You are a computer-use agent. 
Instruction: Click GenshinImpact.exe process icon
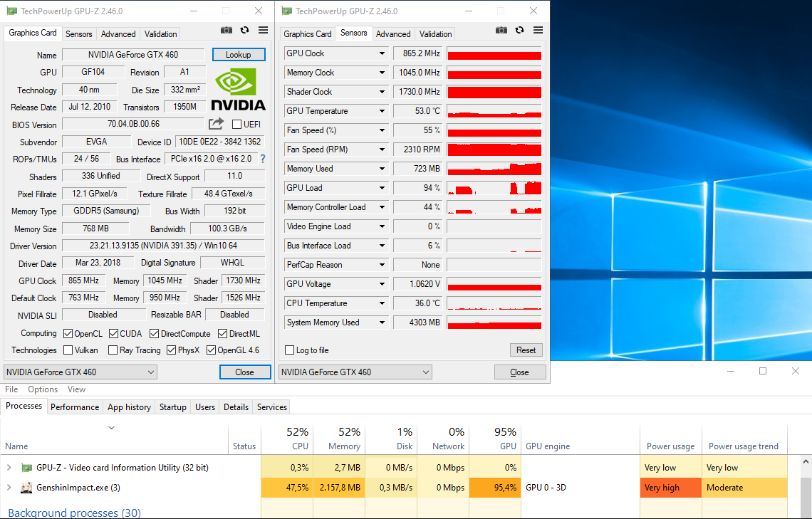(26, 488)
